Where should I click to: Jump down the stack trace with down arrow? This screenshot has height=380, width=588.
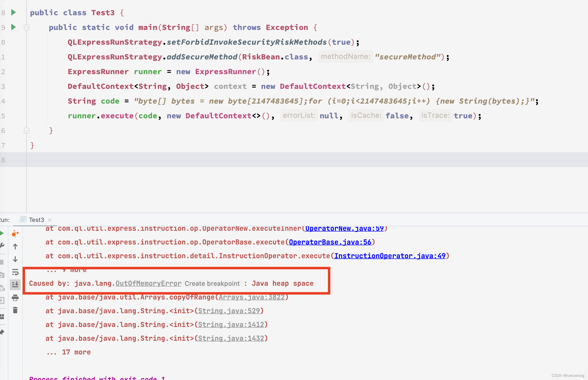15,259
